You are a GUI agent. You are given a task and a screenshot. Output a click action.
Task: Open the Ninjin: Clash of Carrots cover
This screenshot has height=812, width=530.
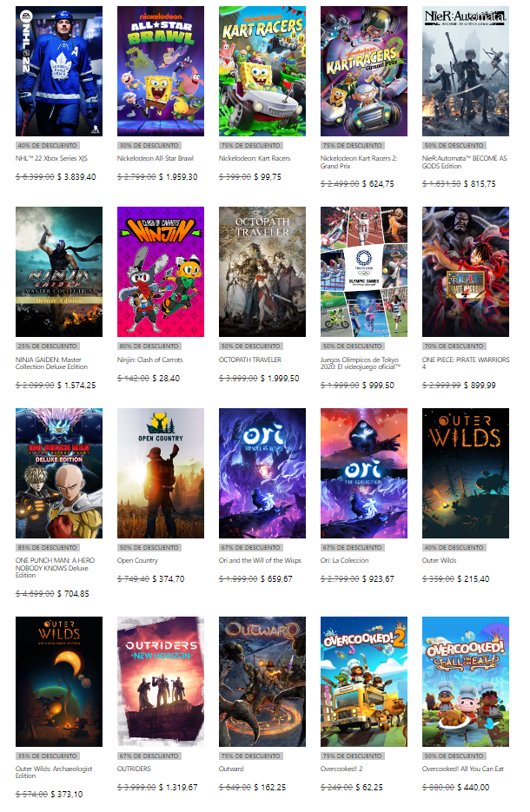(161, 272)
